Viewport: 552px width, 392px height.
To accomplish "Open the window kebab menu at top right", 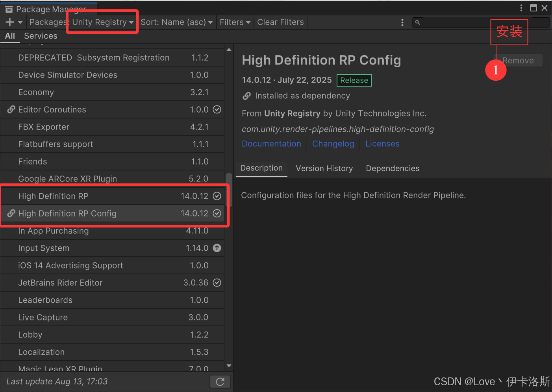I will coord(521,8).
